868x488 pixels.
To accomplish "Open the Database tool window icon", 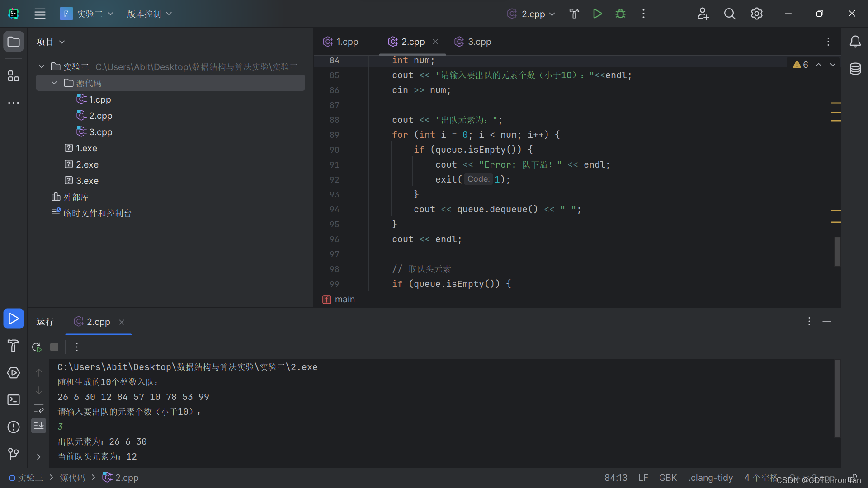I will [855, 69].
